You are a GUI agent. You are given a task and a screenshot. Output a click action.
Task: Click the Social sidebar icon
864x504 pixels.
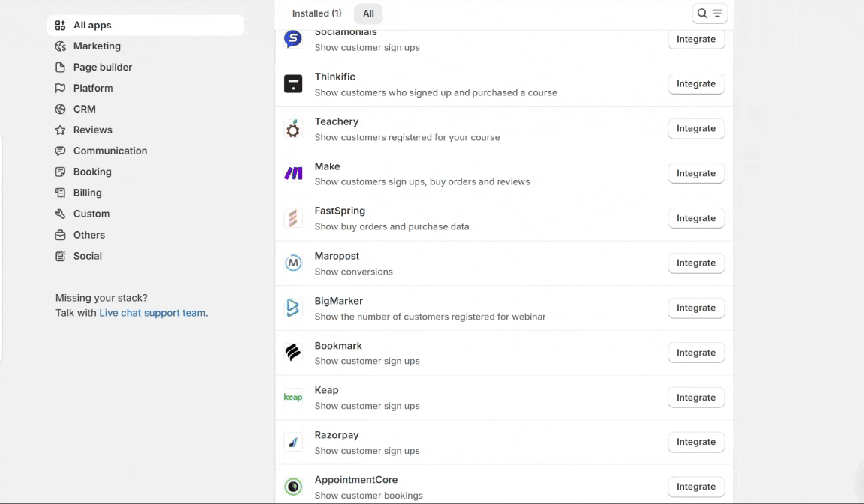[60, 256]
